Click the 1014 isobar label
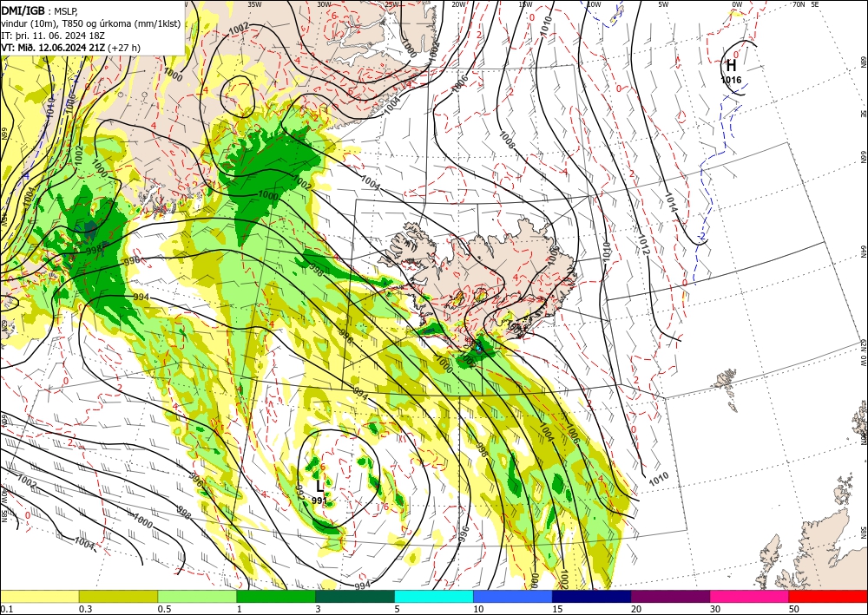Image resolution: width=868 pixels, height=615 pixels. point(671,202)
